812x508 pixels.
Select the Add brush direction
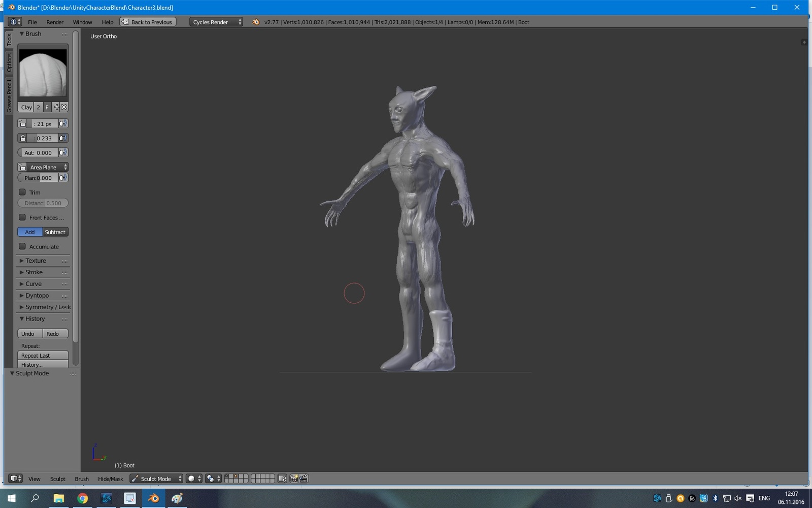(x=30, y=232)
